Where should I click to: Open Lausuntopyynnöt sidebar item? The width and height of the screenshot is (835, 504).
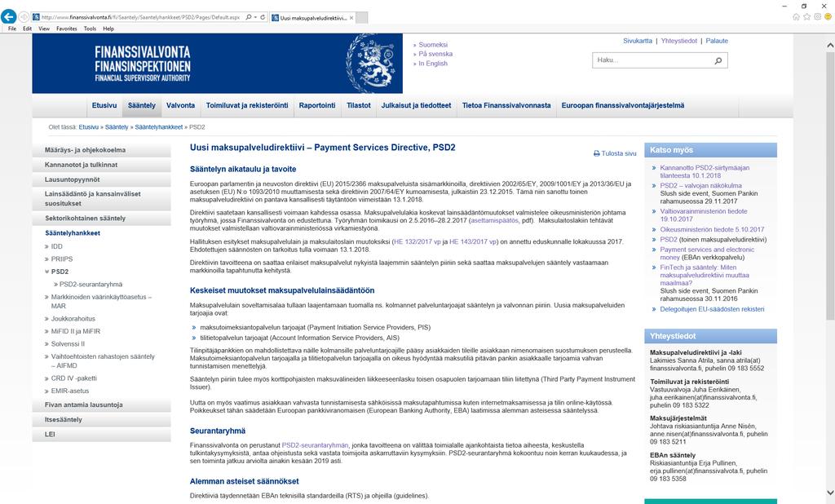coord(101,180)
